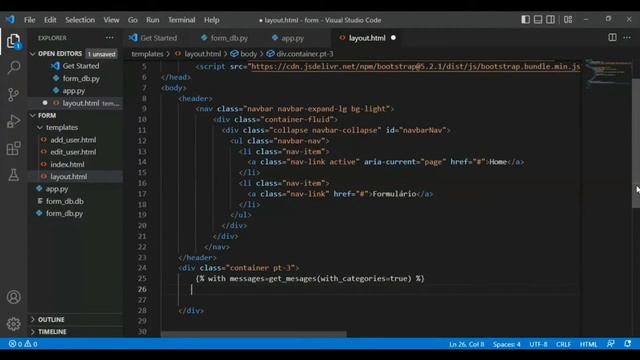Change file encoding UTF-8
Image resolution: width=640 pixels, height=360 pixels.
click(538, 344)
